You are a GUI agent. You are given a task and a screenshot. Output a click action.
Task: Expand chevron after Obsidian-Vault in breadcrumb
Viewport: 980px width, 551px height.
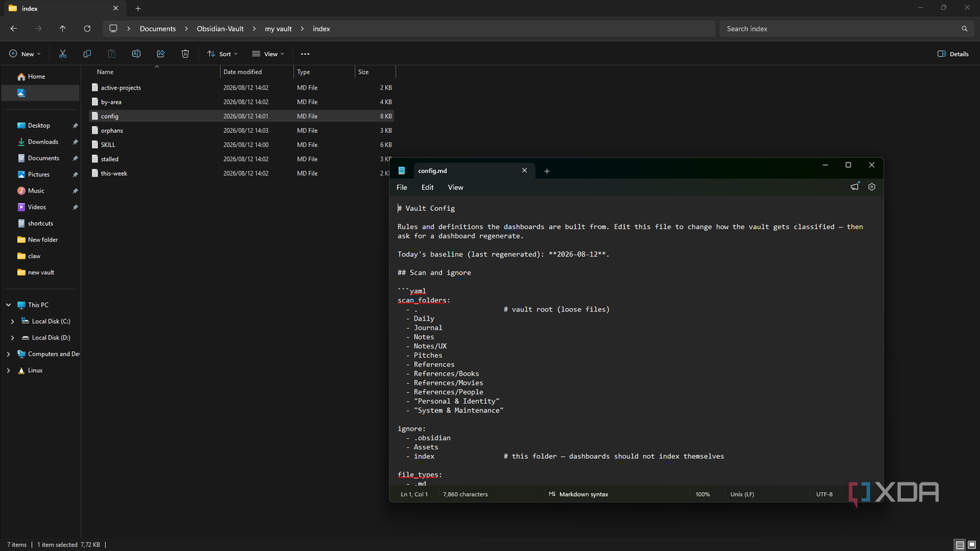[x=254, y=29]
